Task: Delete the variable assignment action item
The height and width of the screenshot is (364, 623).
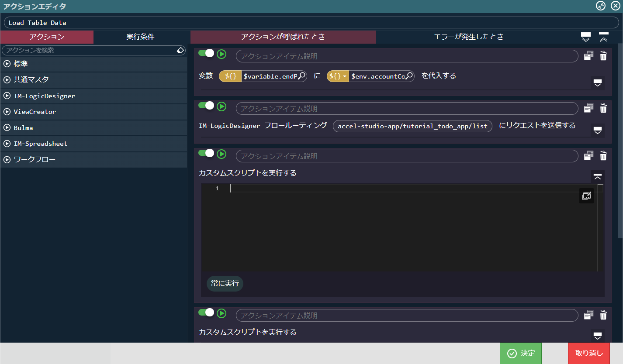Action: pyautogui.click(x=603, y=56)
